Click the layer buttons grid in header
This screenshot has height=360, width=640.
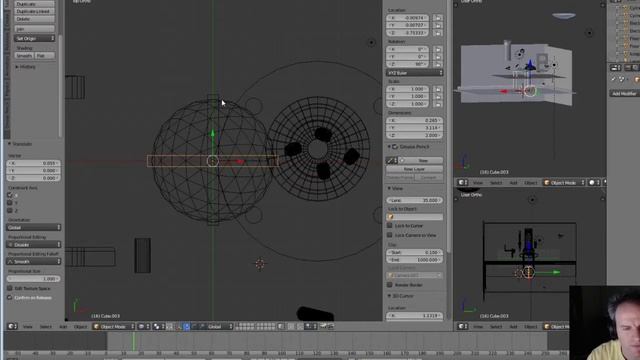(255, 327)
